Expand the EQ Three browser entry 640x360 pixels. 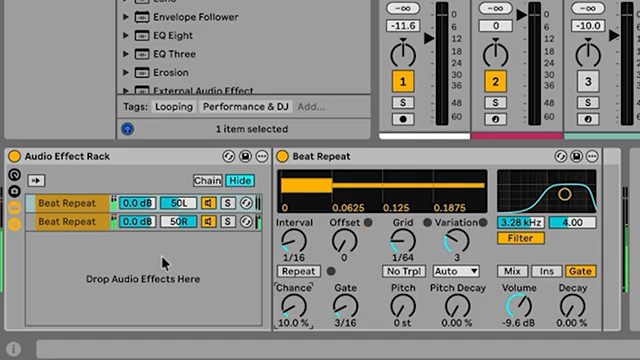click(126, 54)
